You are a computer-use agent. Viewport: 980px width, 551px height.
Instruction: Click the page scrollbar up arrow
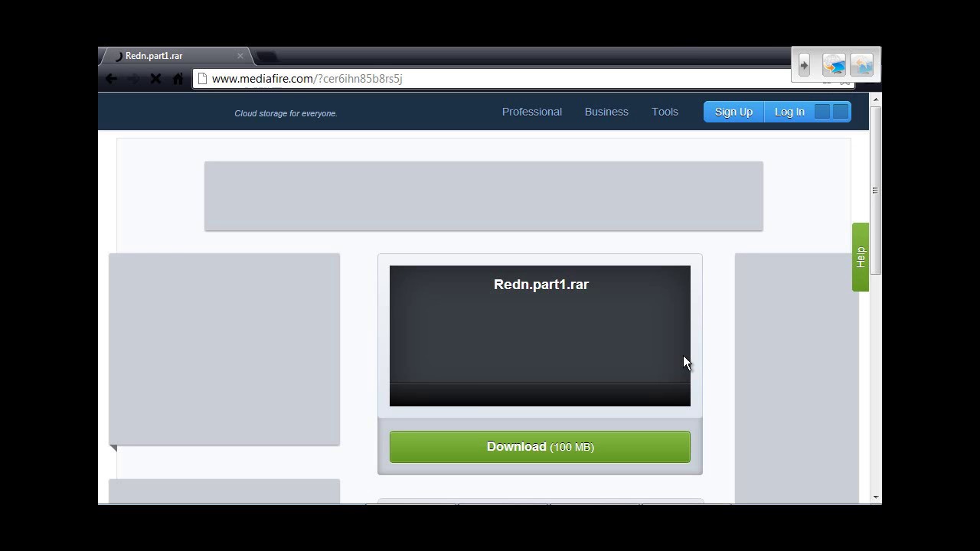point(876,99)
